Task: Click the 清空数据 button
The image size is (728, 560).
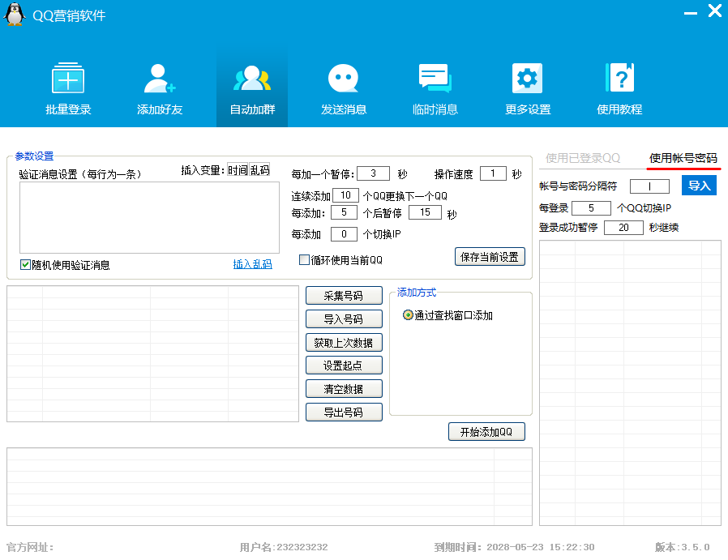Action: tap(344, 389)
